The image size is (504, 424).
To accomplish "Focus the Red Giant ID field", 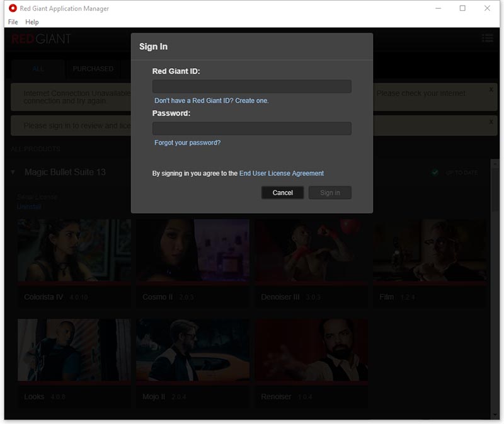I will coord(251,86).
